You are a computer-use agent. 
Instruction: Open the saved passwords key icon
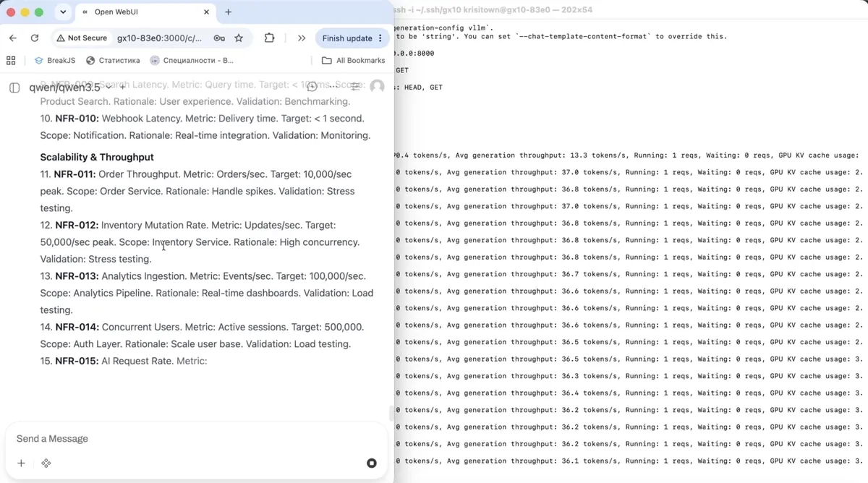click(218, 38)
